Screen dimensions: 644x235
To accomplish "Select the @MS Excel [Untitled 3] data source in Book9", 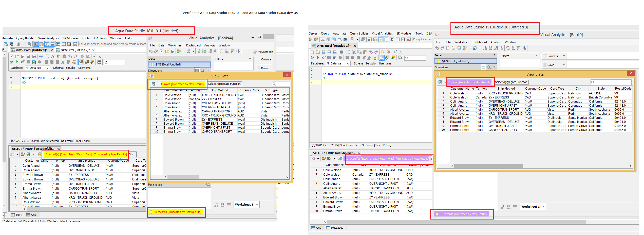I will (x=466, y=61).
